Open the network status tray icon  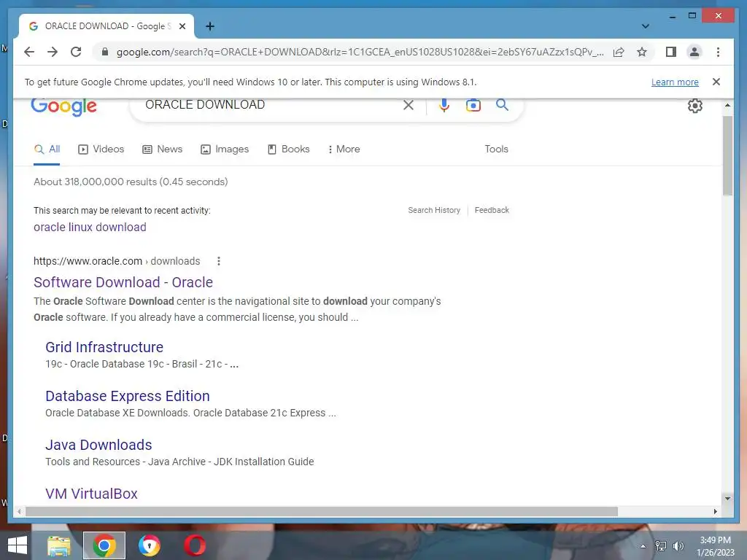(x=661, y=546)
